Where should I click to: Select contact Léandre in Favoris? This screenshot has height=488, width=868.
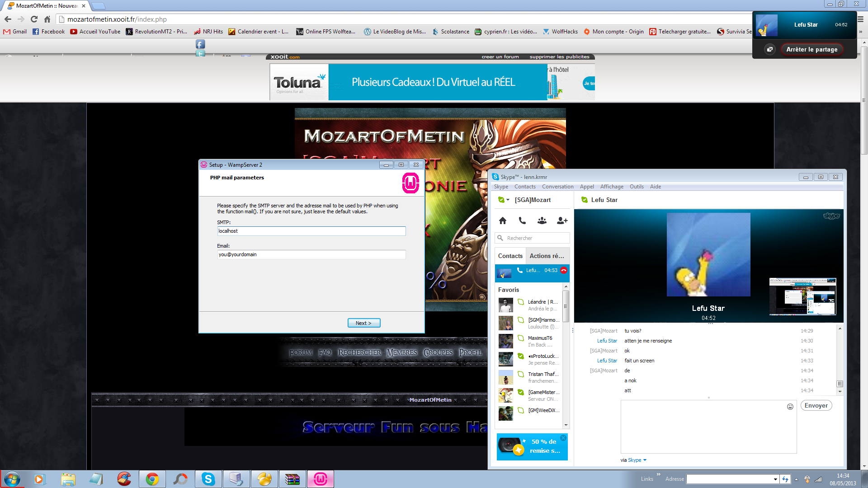click(x=530, y=305)
